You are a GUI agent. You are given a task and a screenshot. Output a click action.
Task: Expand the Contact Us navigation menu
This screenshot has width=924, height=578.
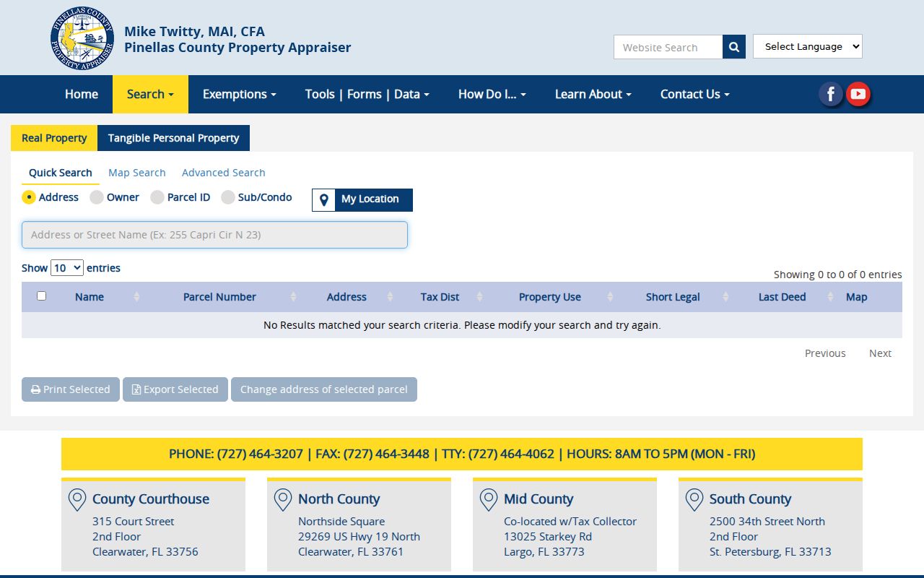(x=695, y=94)
